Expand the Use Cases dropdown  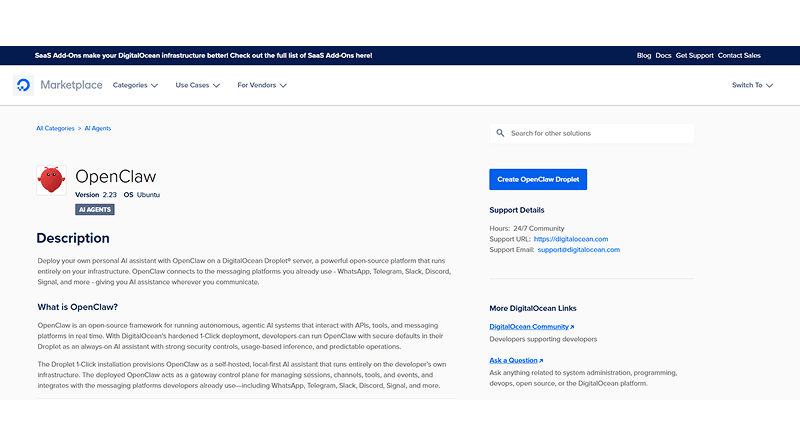[197, 85]
